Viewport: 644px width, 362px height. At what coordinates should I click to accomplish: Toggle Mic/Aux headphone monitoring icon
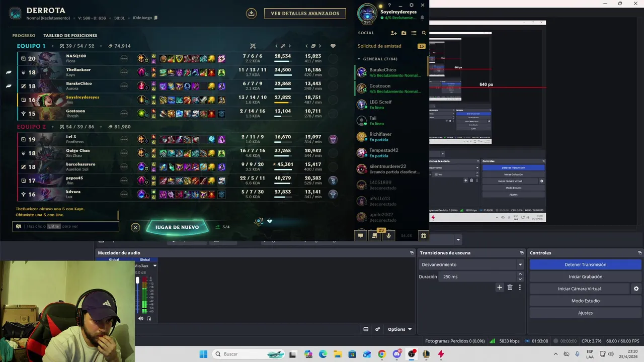[x=149, y=318]
